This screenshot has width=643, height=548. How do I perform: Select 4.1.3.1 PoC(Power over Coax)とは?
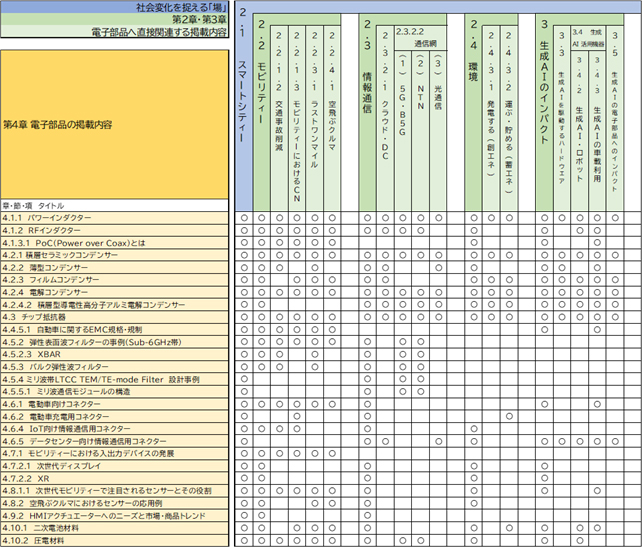[x=114, y=243]
